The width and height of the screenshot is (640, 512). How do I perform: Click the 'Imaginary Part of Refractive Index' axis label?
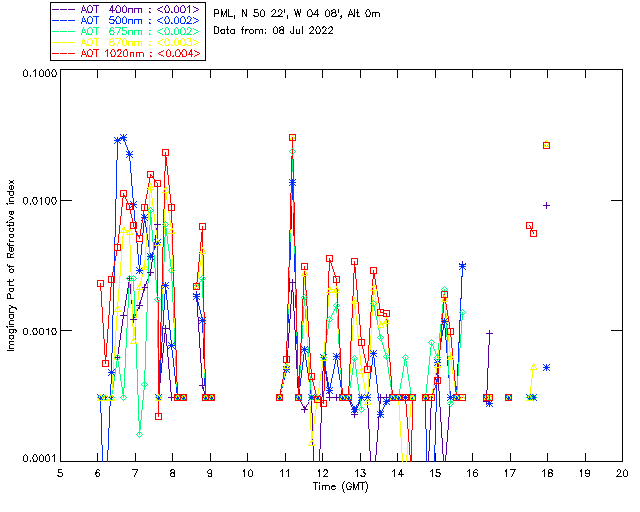[13, 266]
